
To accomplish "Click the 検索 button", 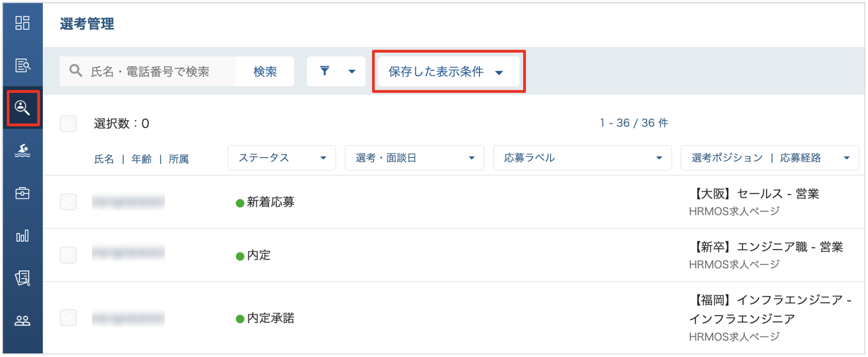I will 265,71.
